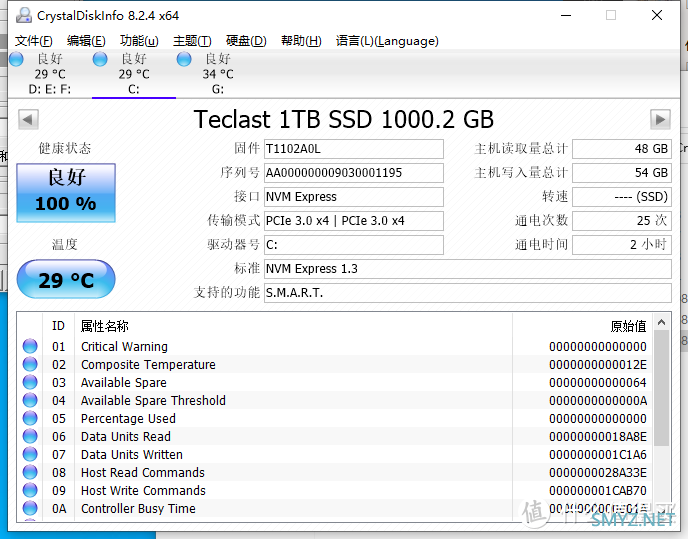Click status orb of Composite Temperature row

pos(30,364)
